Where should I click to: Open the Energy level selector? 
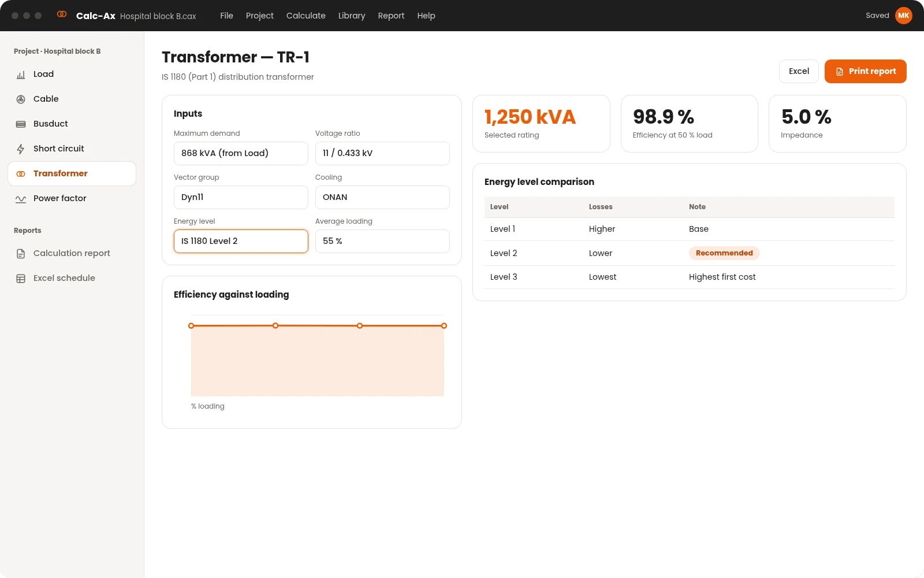(x=241, y=241)
